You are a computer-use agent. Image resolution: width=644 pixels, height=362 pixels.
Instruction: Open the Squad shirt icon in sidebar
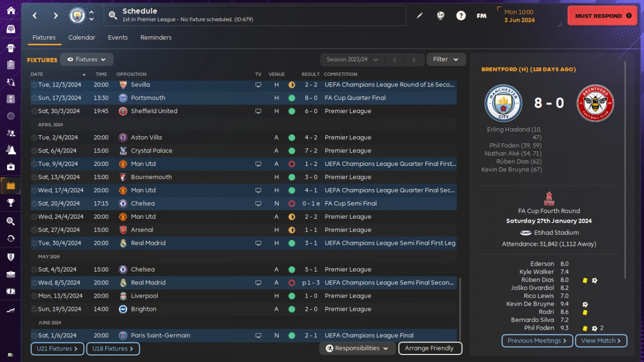(11, 48)
